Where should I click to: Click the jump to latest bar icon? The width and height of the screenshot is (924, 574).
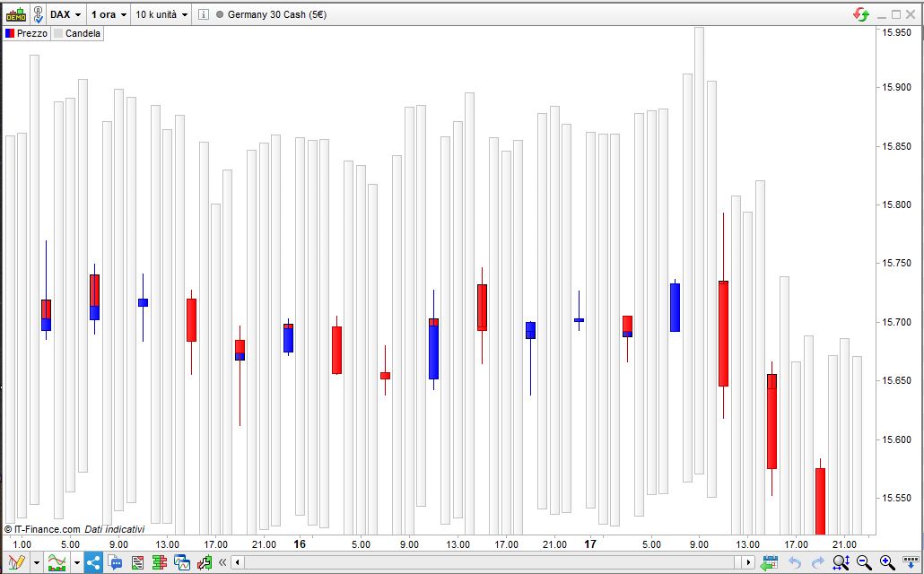911,563
